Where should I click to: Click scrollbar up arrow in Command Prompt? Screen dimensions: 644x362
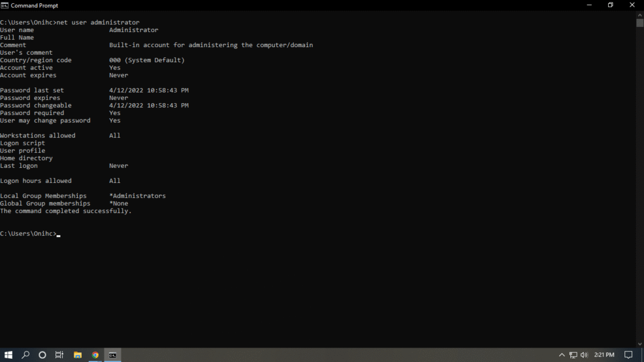[640, 14]
